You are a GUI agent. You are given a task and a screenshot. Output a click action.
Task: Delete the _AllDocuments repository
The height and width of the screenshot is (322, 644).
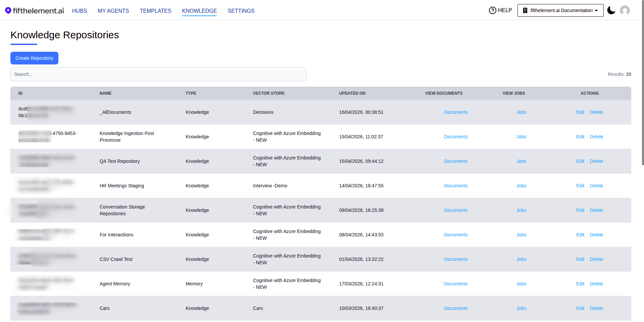click(596, 112)
